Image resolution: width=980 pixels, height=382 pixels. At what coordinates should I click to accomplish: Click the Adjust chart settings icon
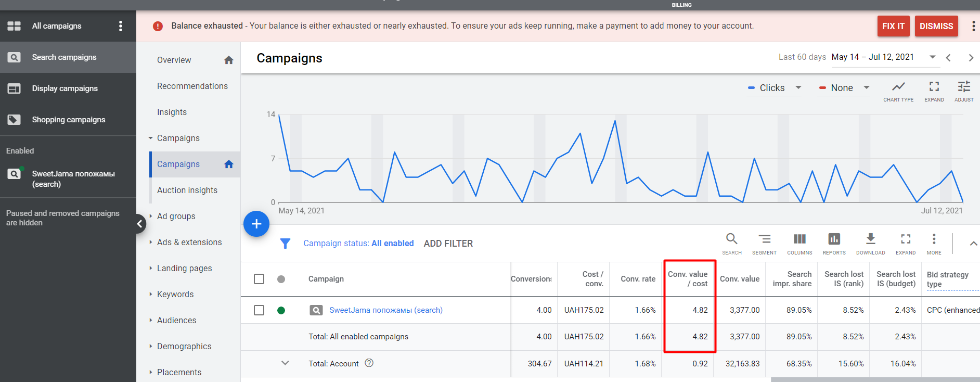964,87
